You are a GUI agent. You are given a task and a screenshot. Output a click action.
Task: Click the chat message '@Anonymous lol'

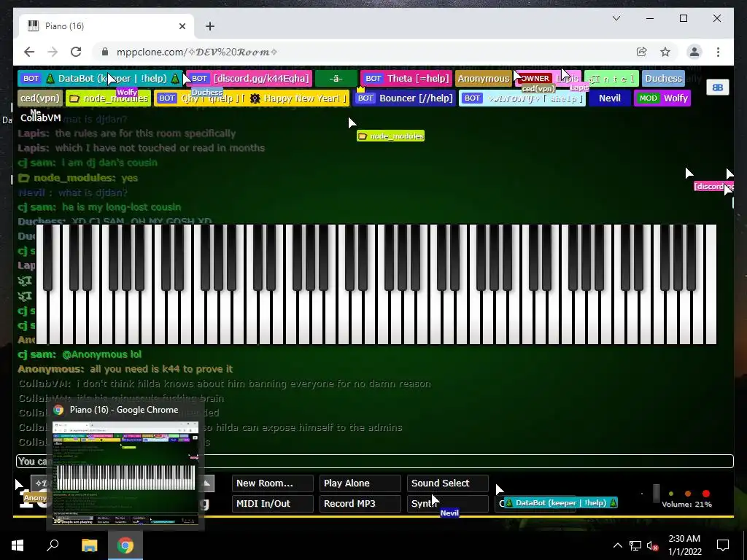[101, 354]
